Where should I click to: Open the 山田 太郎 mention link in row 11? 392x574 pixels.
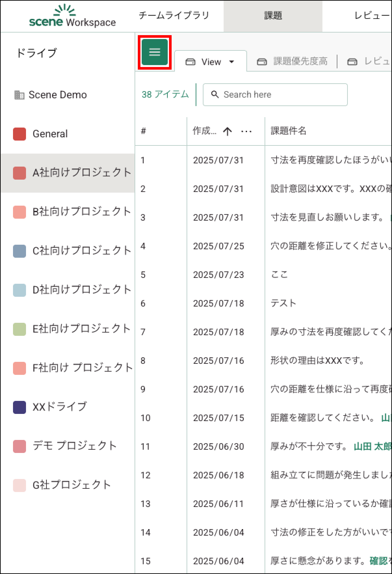click(372, 446)
